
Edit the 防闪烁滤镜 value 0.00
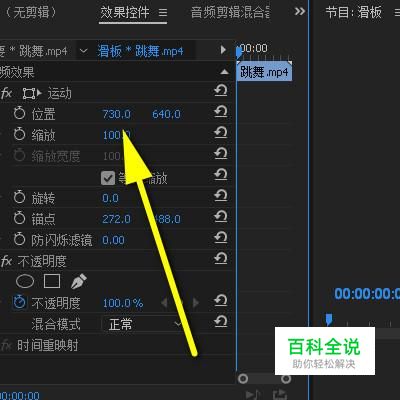tap(113, 240)
